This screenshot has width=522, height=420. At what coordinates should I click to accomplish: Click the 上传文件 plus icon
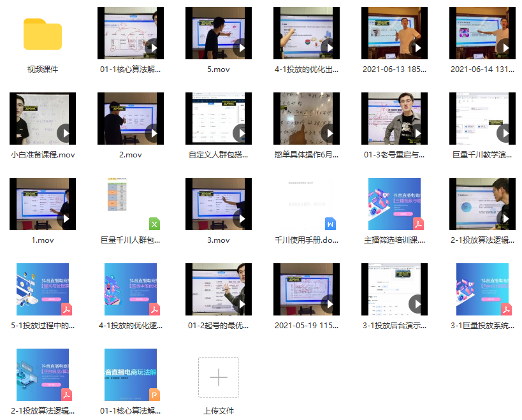pos(219,377)
